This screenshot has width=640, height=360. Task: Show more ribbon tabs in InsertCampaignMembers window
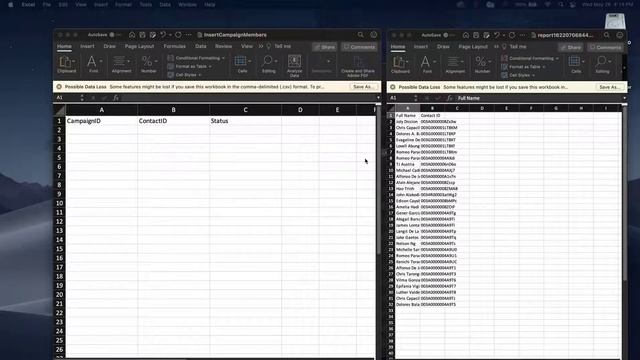261,47
